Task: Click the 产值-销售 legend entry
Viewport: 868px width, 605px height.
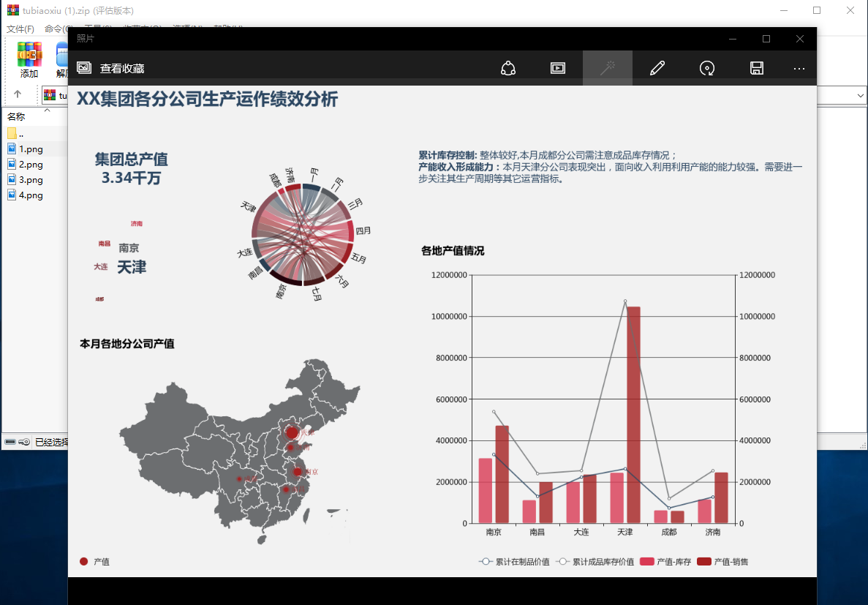Action: click(722, 562)
